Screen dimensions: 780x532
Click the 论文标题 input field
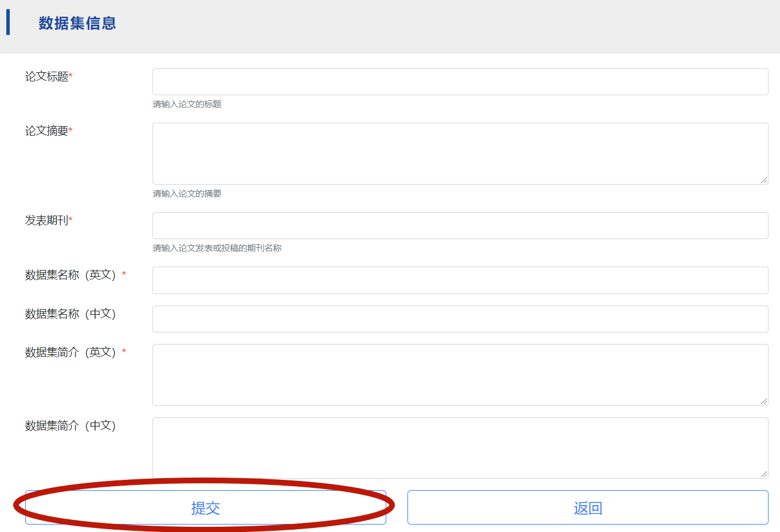[x=460, y=82]
